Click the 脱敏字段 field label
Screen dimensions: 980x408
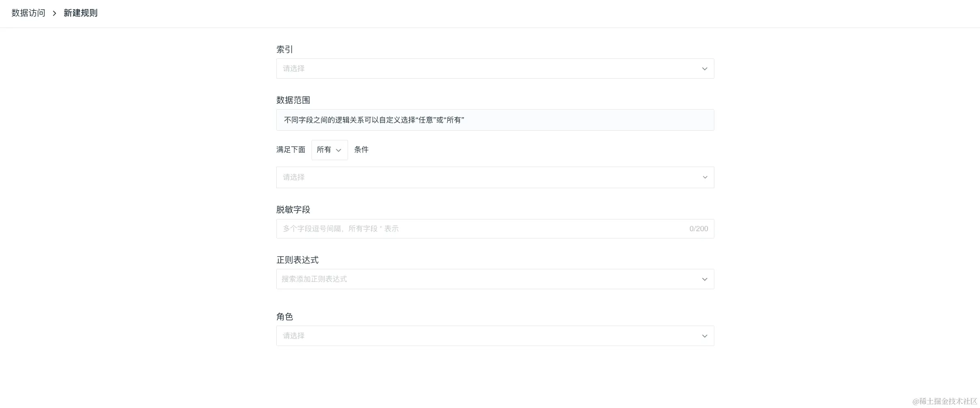coord(293,210)
